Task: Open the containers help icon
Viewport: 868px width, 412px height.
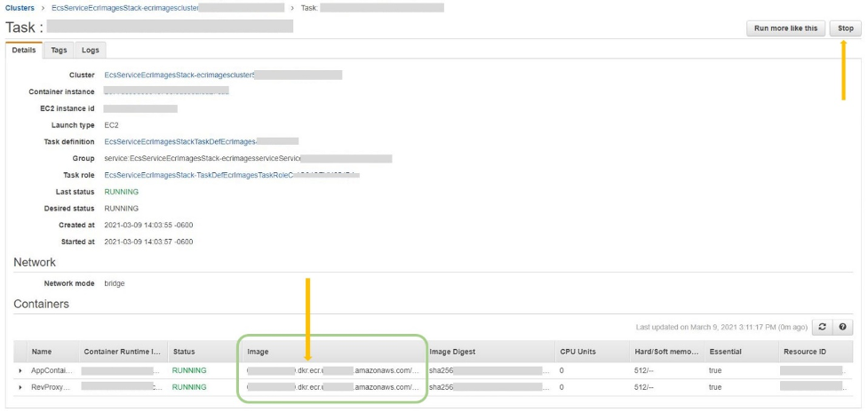Action: point(842,327)
